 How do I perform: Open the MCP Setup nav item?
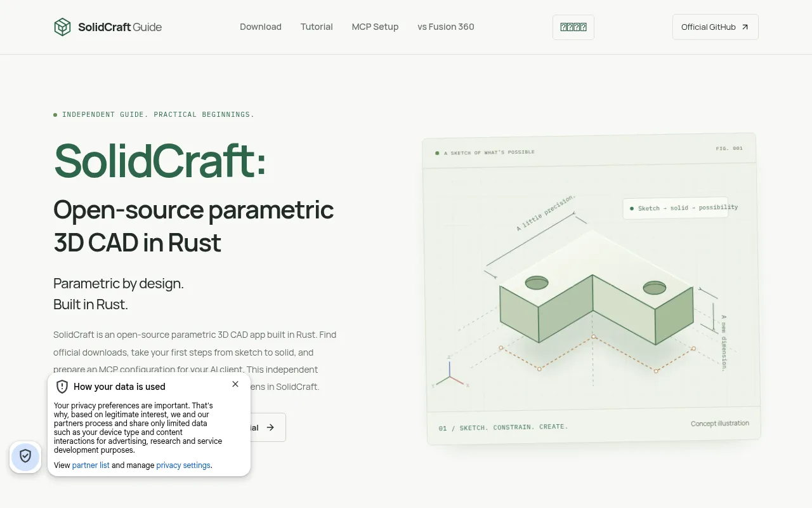[375, 27]
